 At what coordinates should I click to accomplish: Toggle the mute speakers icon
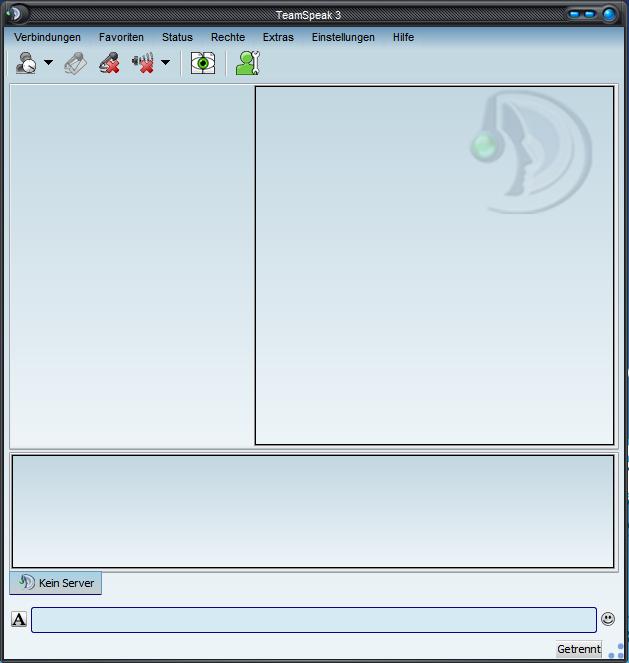pyautogui.click(x=143, y=63)
